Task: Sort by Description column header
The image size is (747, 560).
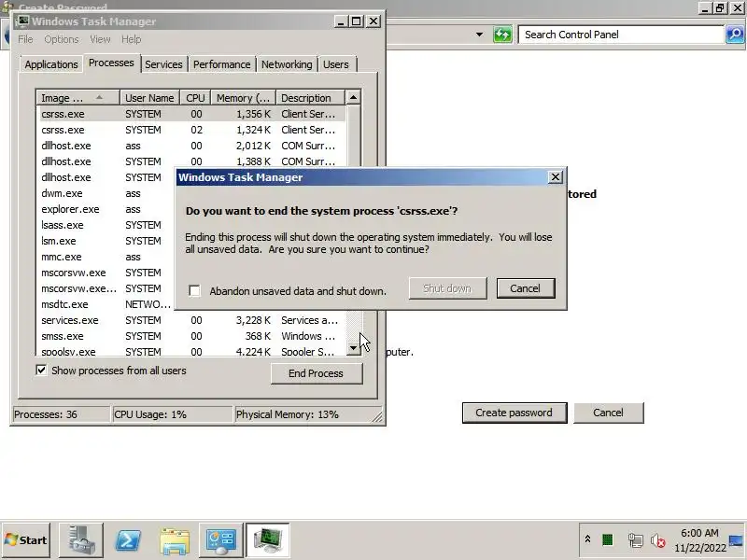Action: [310, 98]
